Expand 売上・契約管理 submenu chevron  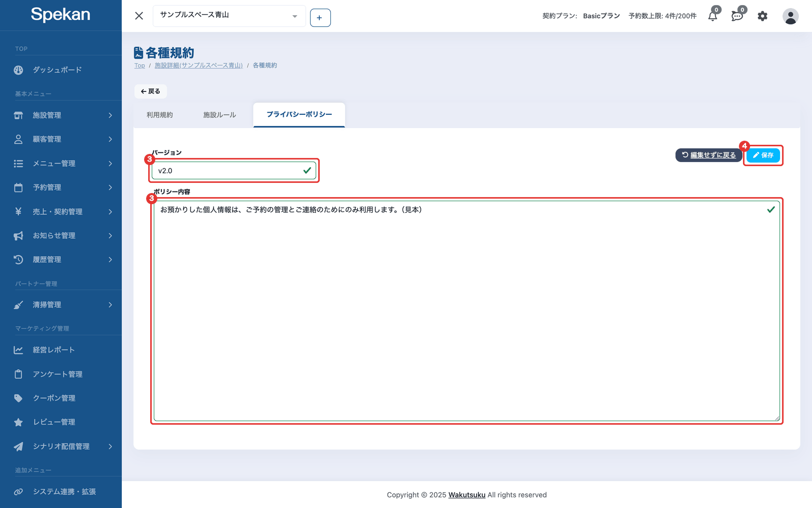click(x=110, y=212)
